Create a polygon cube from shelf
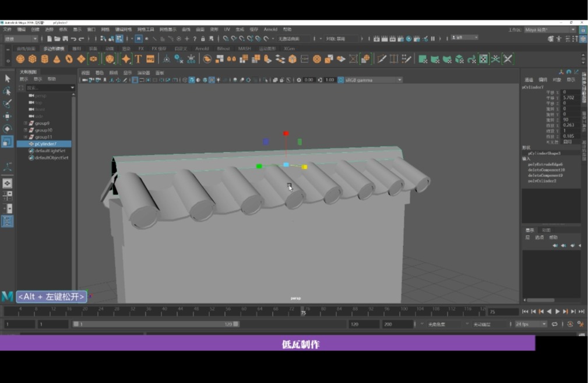The height and width of the screenshot is (383, 588). point(33,59)
